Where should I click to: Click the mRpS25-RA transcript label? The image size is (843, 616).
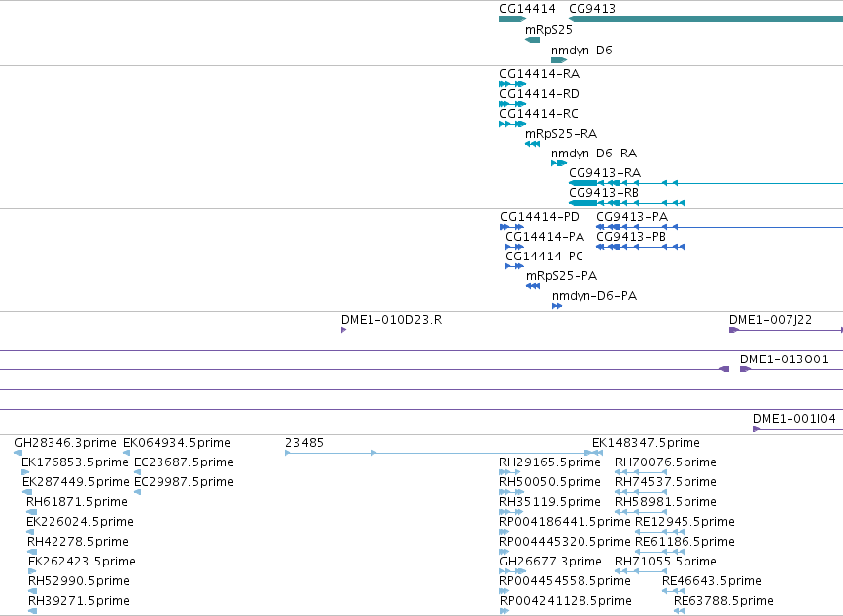point(562,134)
